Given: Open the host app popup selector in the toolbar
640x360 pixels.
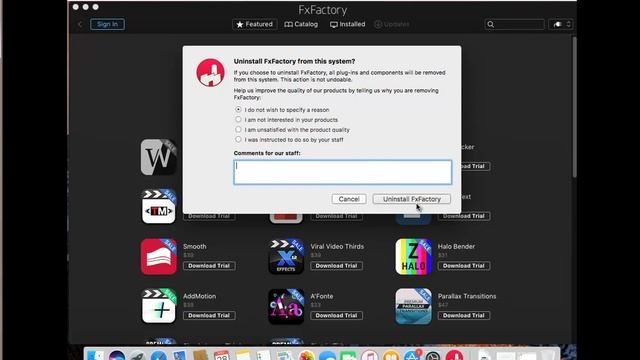Looking at the screenshot, I should [x=561, y=24].
